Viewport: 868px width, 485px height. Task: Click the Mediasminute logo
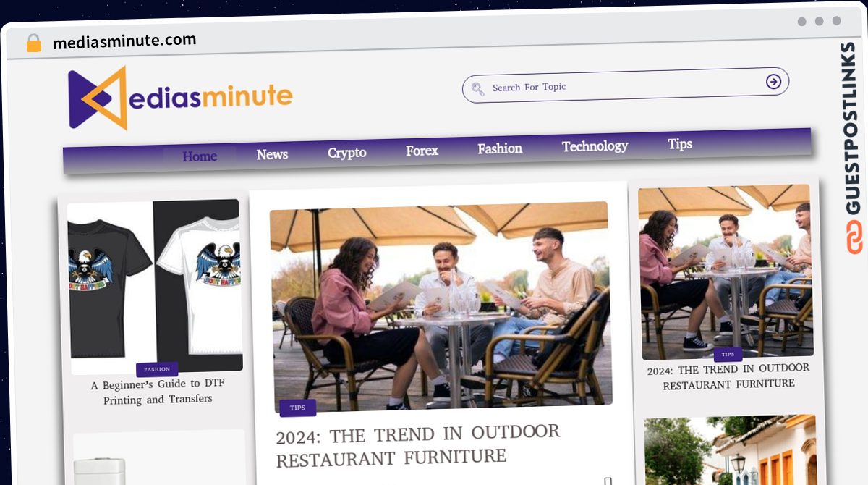point(180,98)
